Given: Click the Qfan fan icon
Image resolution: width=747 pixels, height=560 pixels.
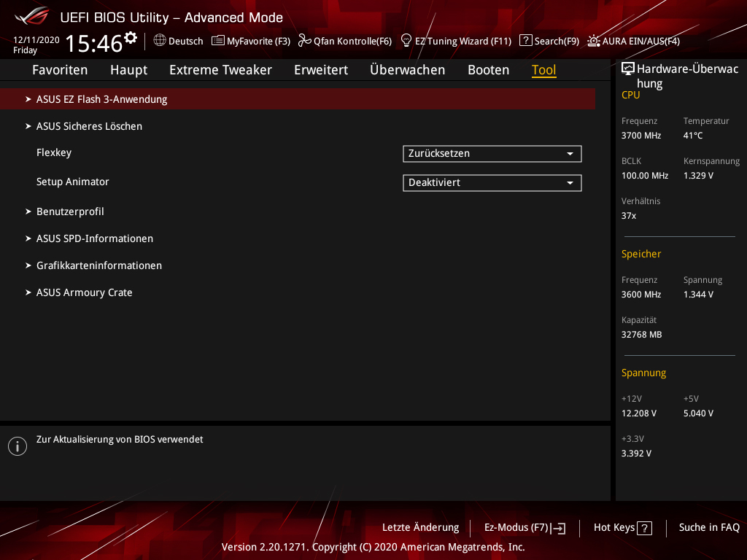Looking at the screenshot, I should click(304, 41).
